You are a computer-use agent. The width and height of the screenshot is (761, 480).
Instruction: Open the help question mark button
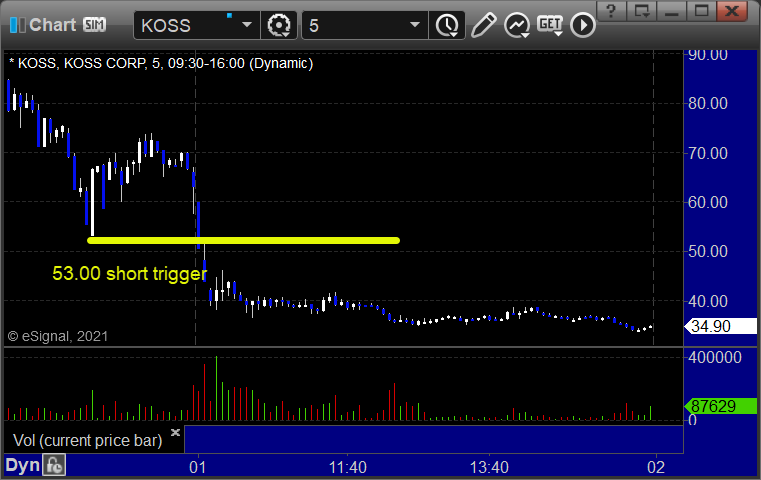[x=611, y=11]
